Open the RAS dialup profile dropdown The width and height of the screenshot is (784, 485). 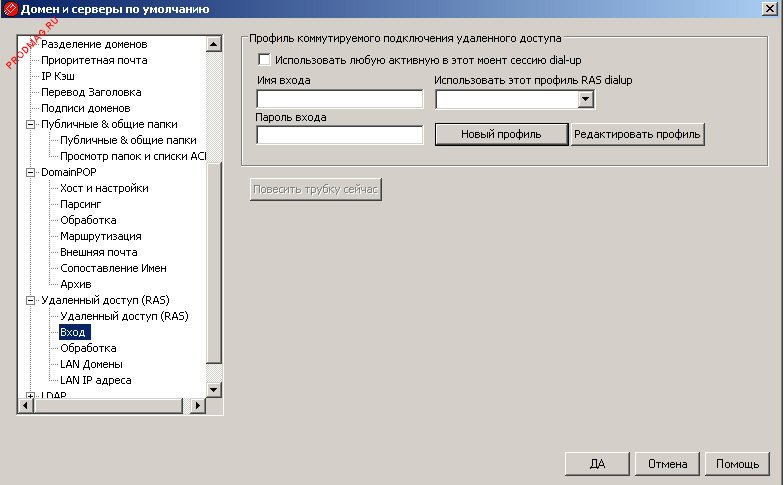click(x=586, y=100)
